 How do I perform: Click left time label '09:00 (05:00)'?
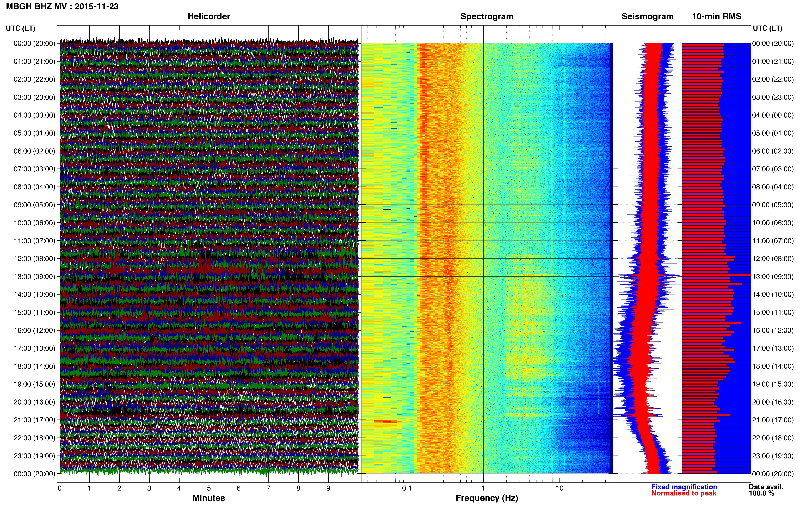(34, 205)
